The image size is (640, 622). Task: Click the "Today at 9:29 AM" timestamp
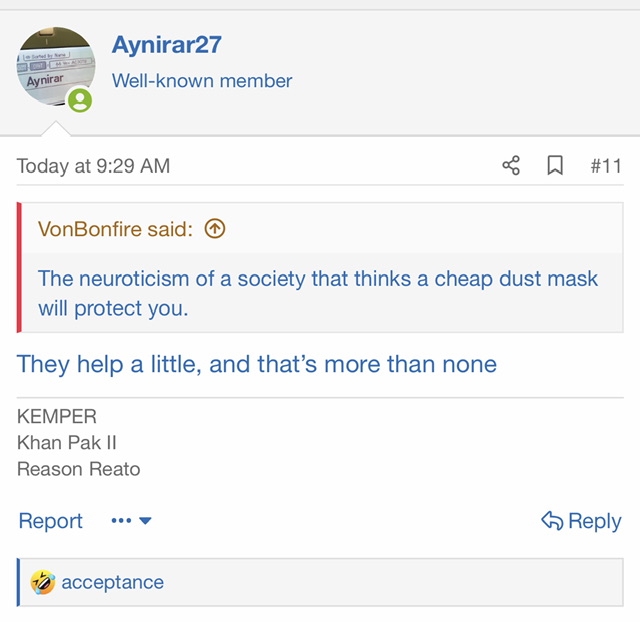tap(93, 166)
